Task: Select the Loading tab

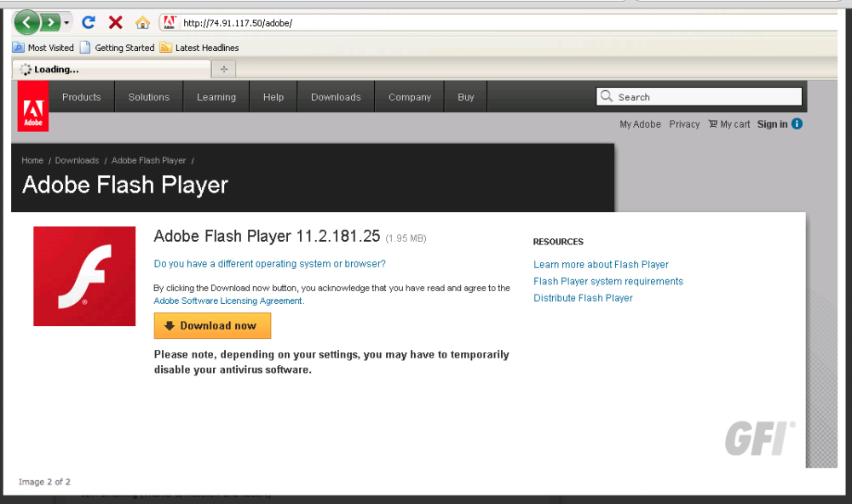Action: pyautogui.click(x=112, y=70)
